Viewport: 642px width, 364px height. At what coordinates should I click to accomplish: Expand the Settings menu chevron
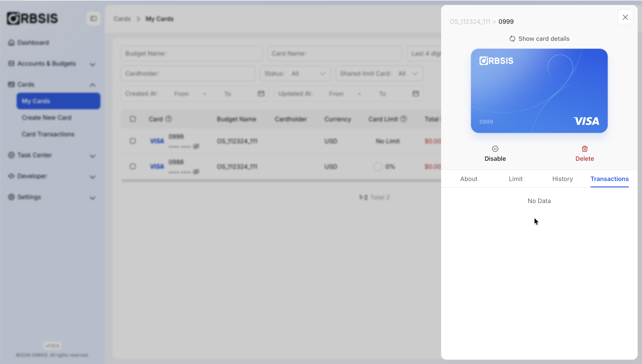(93, 198)
